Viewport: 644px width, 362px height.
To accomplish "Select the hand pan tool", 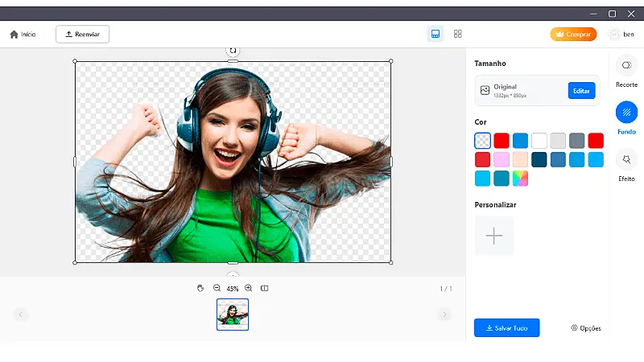I will pyautogui.click(x=200, y=288).
